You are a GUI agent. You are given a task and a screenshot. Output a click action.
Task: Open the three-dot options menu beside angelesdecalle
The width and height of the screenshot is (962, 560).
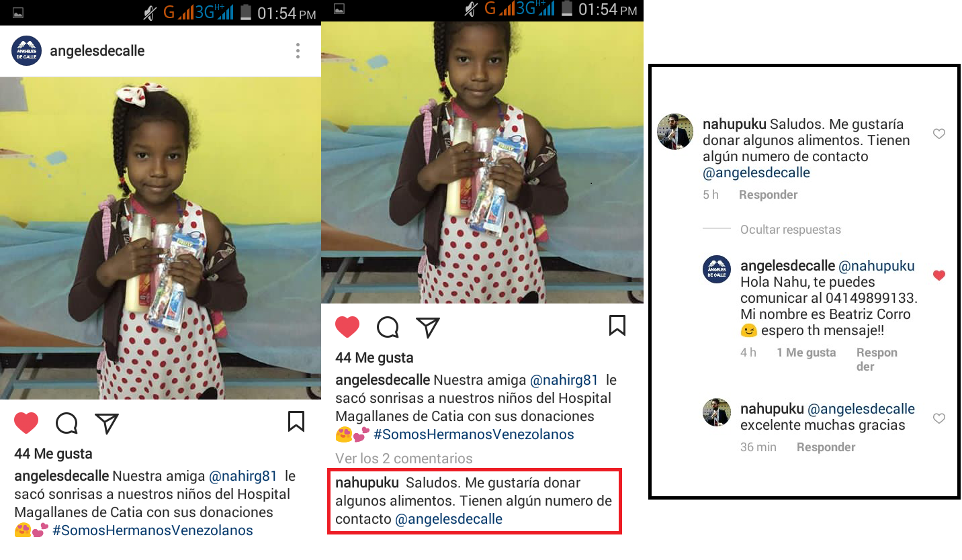(298, 51)
